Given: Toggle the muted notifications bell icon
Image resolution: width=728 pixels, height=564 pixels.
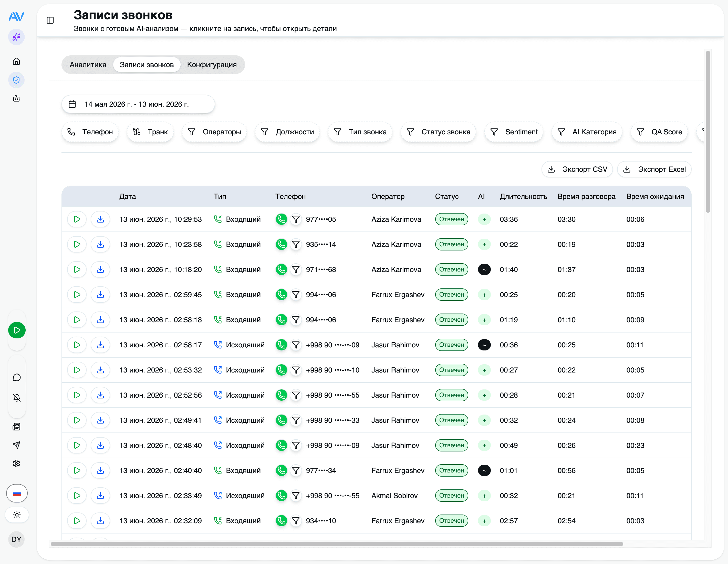Looking at the screenshot, I should point(17,398).
